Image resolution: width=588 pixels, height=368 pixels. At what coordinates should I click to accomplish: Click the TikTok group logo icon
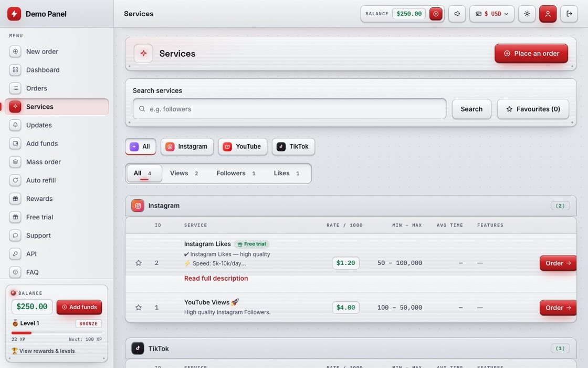(x=138, y=349)
